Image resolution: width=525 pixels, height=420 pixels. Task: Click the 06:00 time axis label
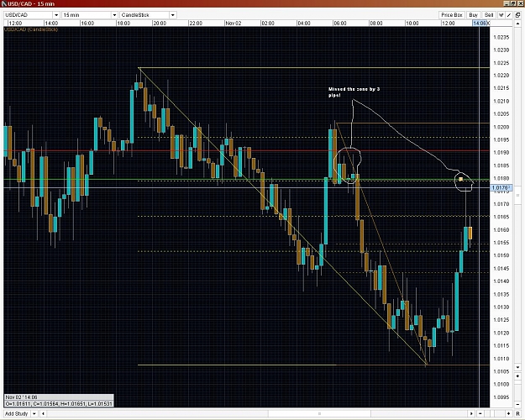[340, 24]
